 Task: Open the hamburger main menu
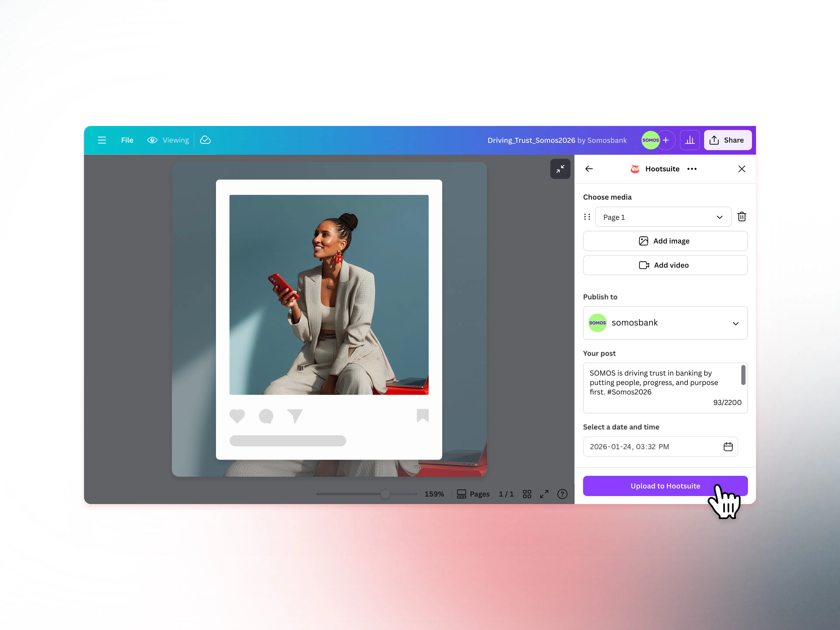[x=102, y=140]
